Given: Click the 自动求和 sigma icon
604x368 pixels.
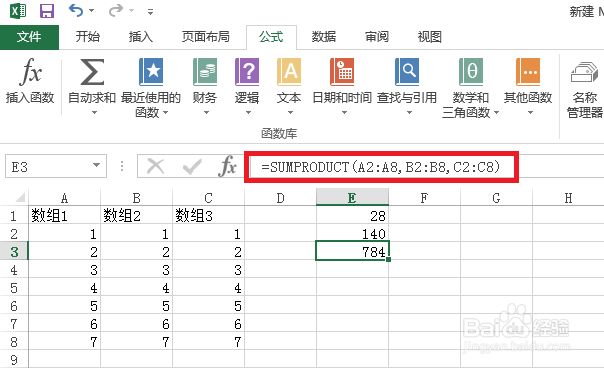Looking at the screenshot, I should (x=92, y=72).
